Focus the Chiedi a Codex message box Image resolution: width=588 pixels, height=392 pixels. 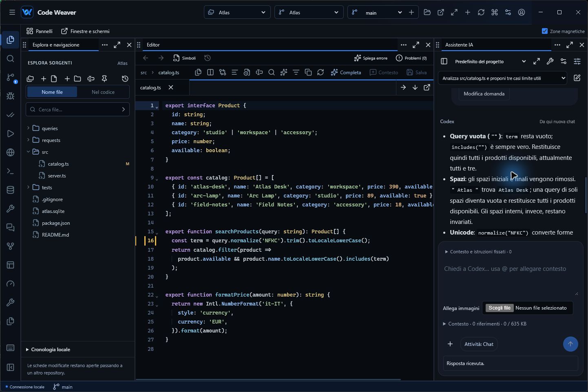tap(511, 279)
